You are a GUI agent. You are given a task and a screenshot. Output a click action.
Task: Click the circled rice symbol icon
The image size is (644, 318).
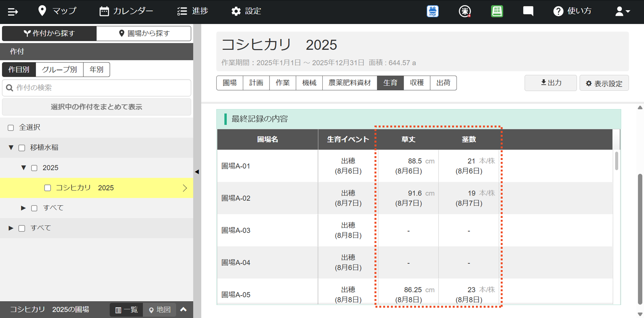465,11
